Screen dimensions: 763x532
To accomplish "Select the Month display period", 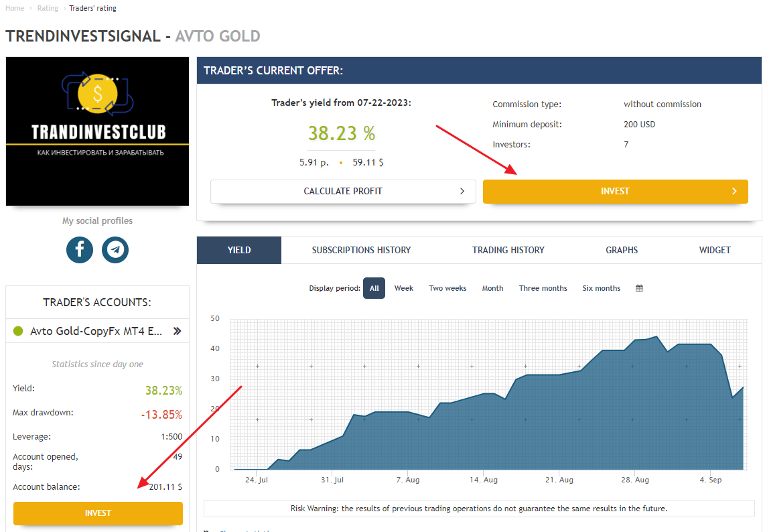I will tap(492, 288).
